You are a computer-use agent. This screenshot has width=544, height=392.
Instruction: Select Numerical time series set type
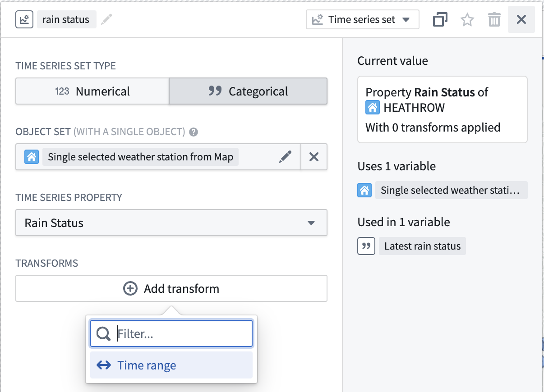coord(92,91)
